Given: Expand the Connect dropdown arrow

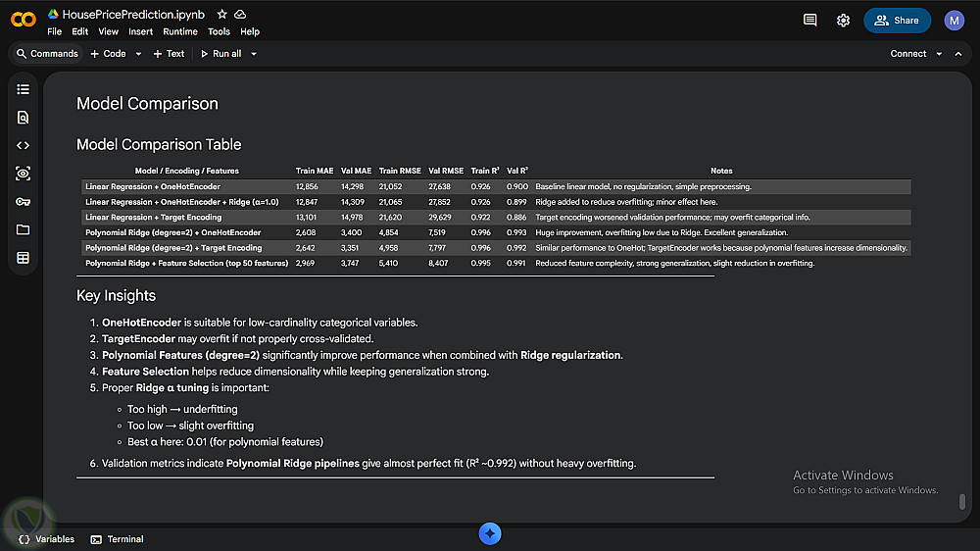Looking at the screenshot, I should [939, 54].
